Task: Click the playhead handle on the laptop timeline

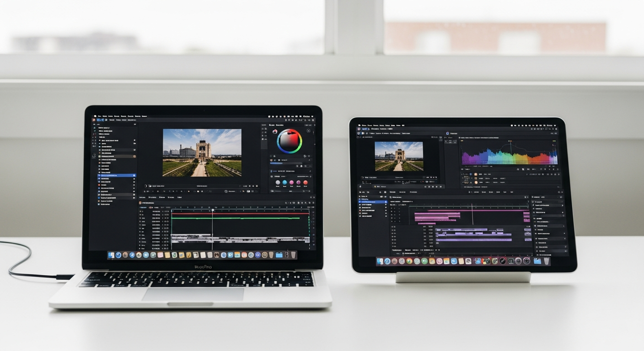Action: click(x=213, y=210)
